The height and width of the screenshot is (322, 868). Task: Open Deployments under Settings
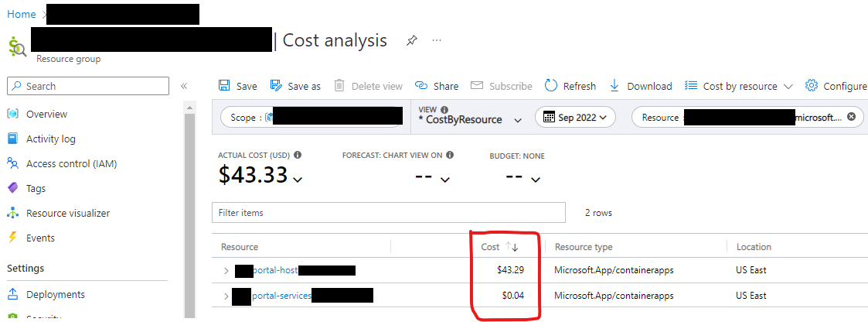click(x=56, y=294)
